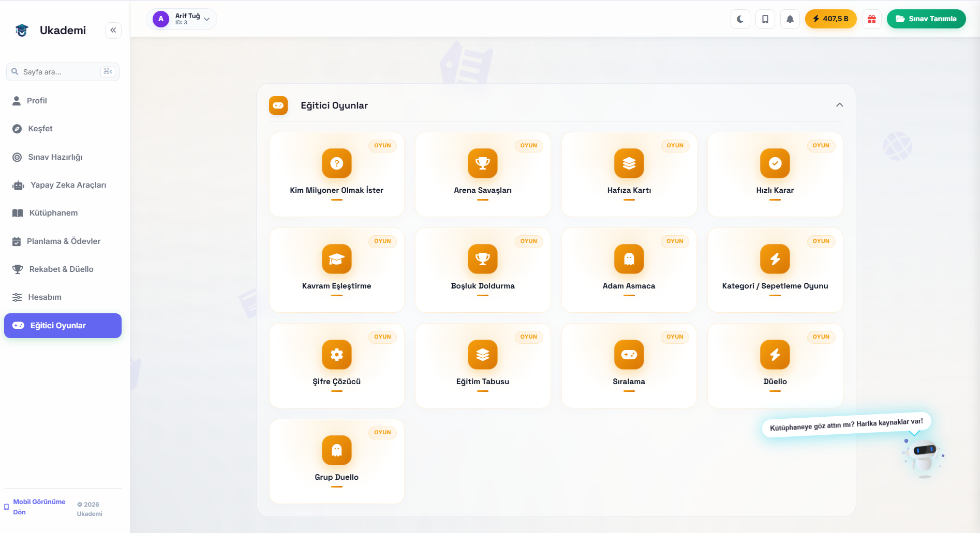Expand the Arif Tuğ user dropdown

tap(182, 19)
